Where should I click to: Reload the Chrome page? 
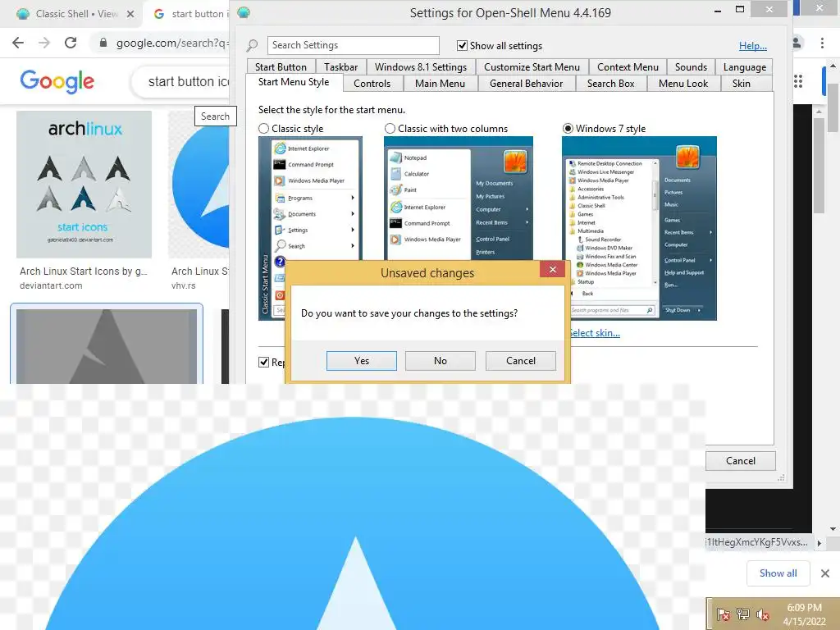(71, 43)
